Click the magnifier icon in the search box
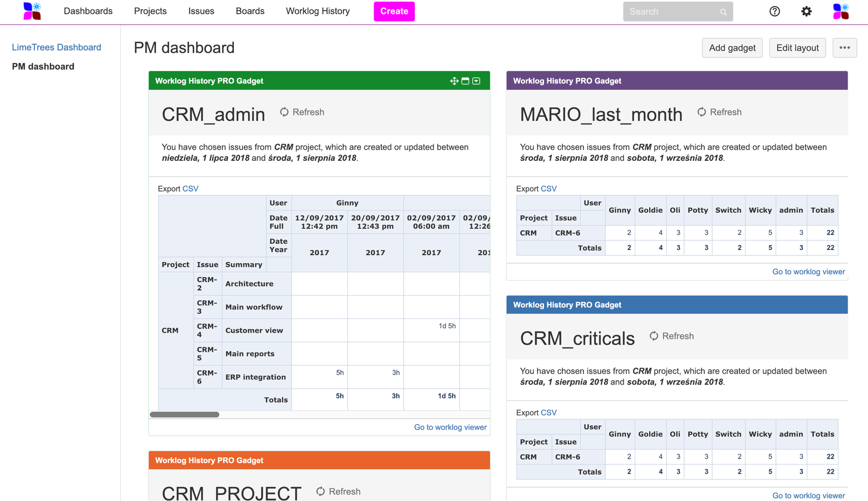The height and width of the screenshot is (501, 868). (x=723, y=12)
